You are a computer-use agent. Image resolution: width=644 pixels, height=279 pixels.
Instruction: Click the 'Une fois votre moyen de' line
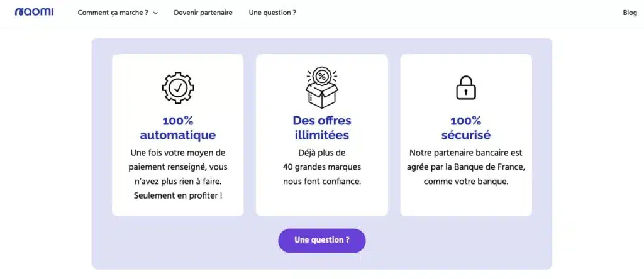click(x=178, y=153)
